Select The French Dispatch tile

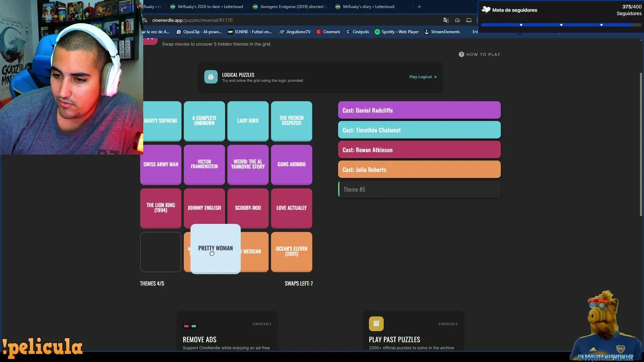coord(292,121)
